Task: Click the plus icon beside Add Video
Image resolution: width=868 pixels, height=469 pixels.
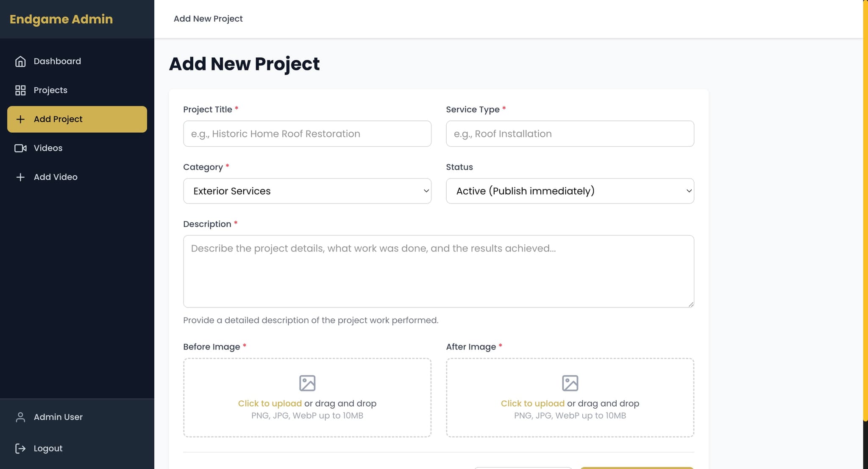Action: (20, 177)
